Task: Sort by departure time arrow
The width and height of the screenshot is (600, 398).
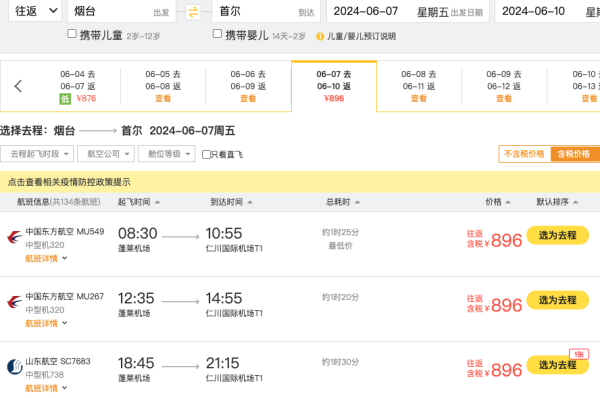Action: (157, 202)
